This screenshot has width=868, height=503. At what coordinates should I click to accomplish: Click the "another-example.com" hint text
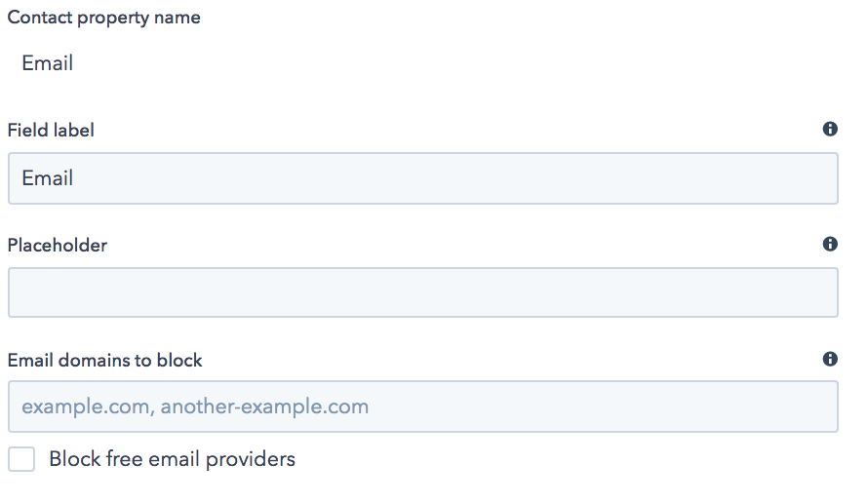[264, 406]
